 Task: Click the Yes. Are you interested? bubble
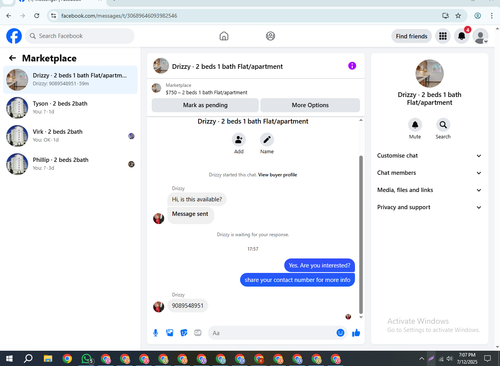[319, 265]
